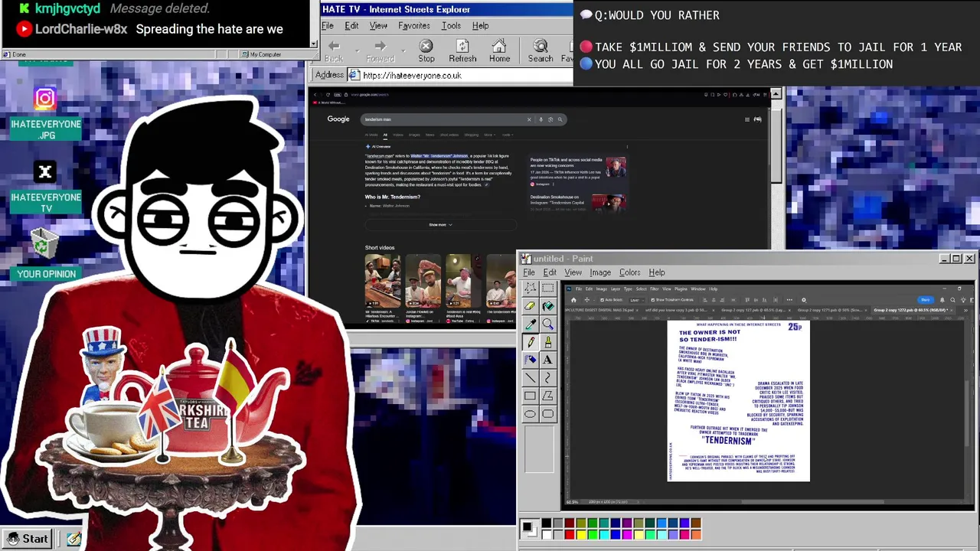
Task: Select the Polygon tool in Paint
Action: coord(547,396)
